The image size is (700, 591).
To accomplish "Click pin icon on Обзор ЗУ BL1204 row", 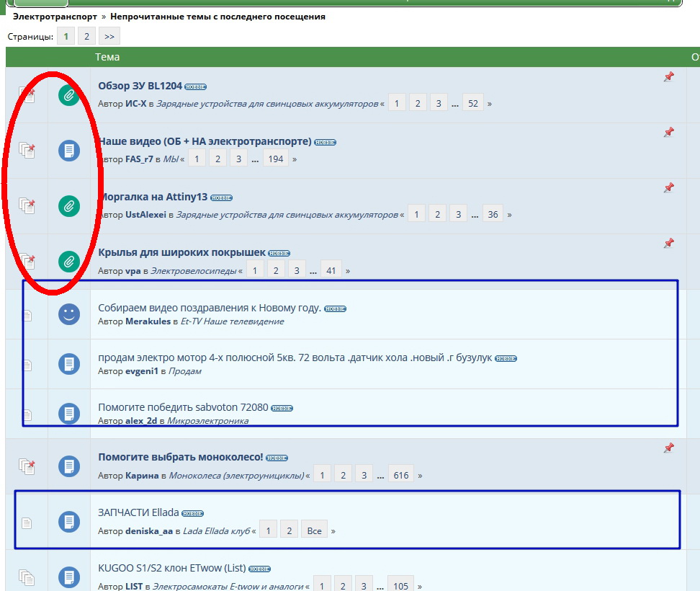I will pyautogui.click(x=668, y=76).
